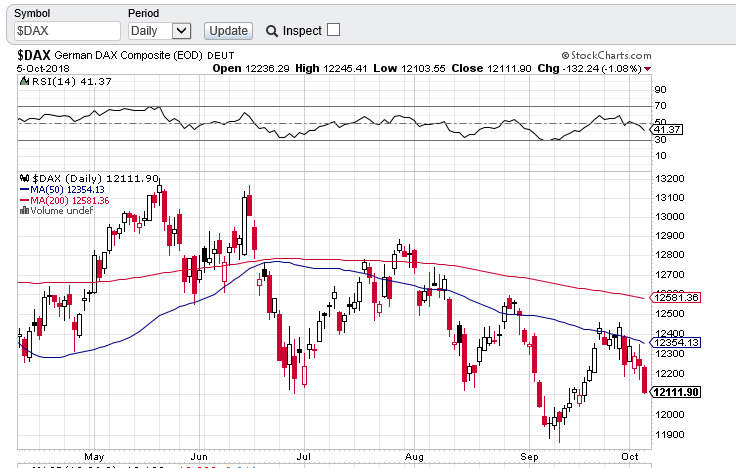Screen dimensions: 736x468
Task: Click the Jun label on time axis
Action: (x=199, y=457)
